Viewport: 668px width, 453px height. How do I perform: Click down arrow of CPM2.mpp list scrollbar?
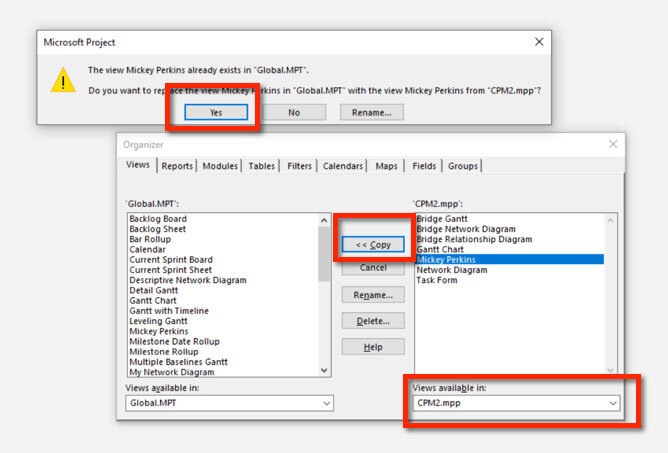pos(610,370)
